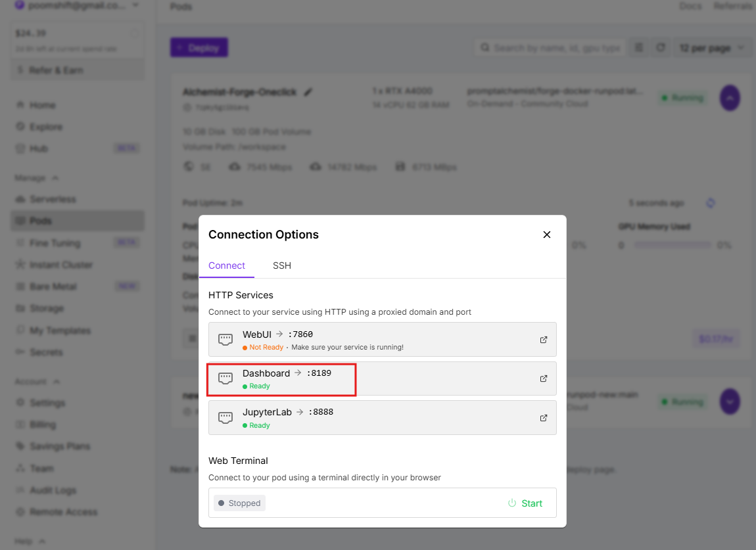This screenshot has width=756, height=550.
Task: Click the Savings Plans tag icon
Action: pyautogui.click(x=20, y=446)
